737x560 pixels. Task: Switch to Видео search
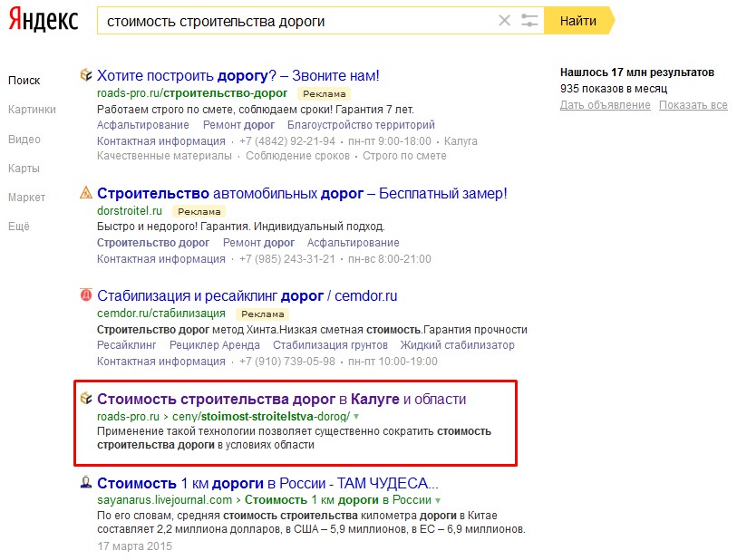click(x=24, y=139)
